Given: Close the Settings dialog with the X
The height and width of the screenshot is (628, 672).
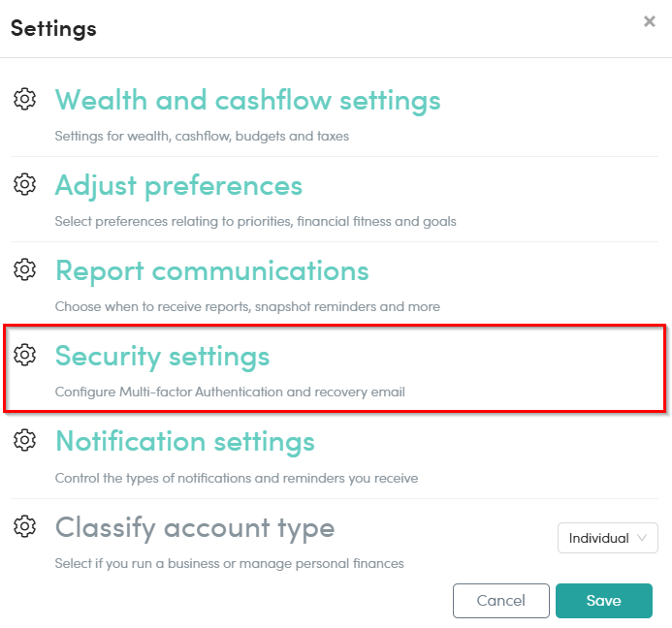Looking at the screenshot, I should pos(650,21).
